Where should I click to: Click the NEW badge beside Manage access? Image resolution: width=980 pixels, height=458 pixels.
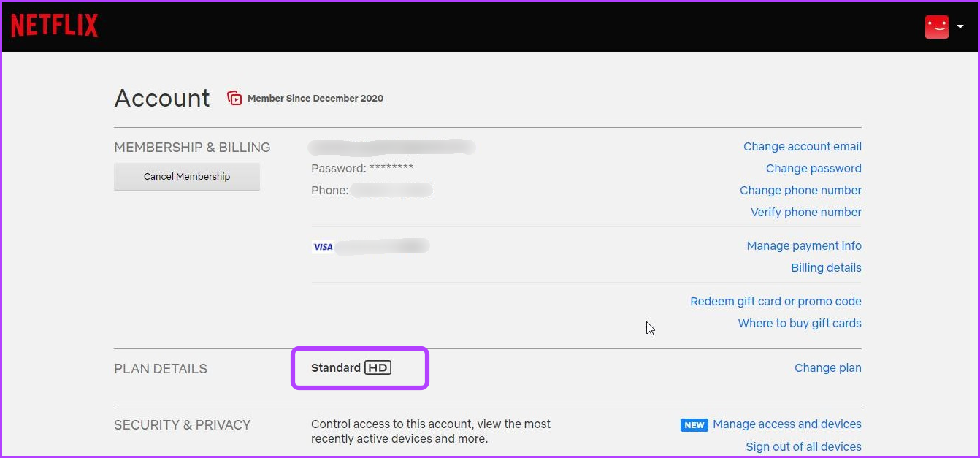[x=694, y=424]
